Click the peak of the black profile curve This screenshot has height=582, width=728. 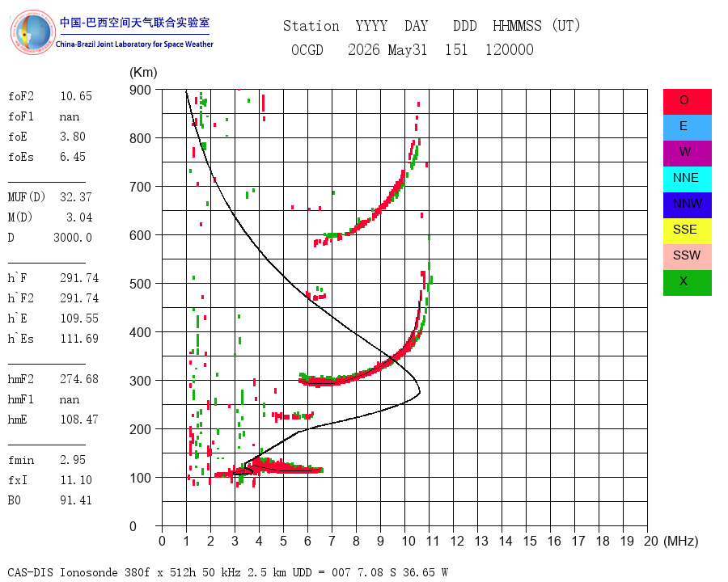coord(420,392)
